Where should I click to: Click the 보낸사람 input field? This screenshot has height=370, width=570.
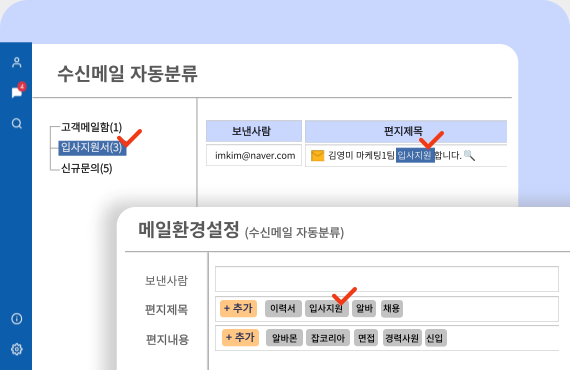tap(387, 279)
